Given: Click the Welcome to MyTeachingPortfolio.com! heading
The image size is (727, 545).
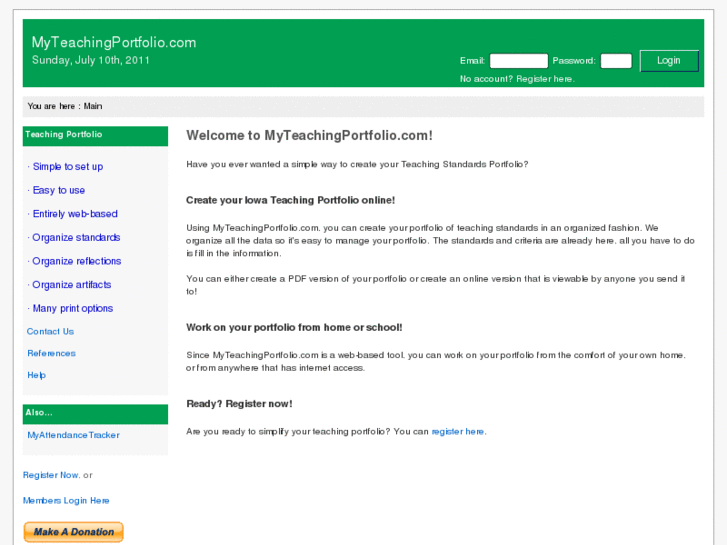Looking at the screenshot, I should [309, 135].
